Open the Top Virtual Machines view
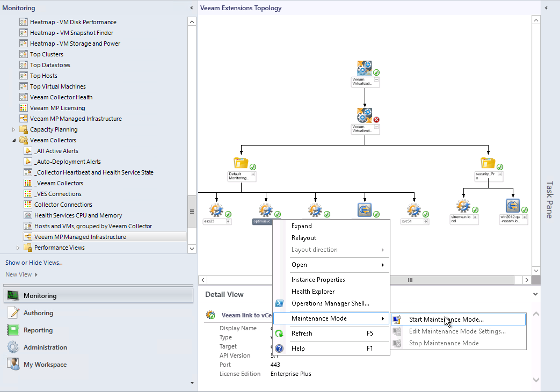The width and height of the screenshot is (560, 392). coord(58,86)
